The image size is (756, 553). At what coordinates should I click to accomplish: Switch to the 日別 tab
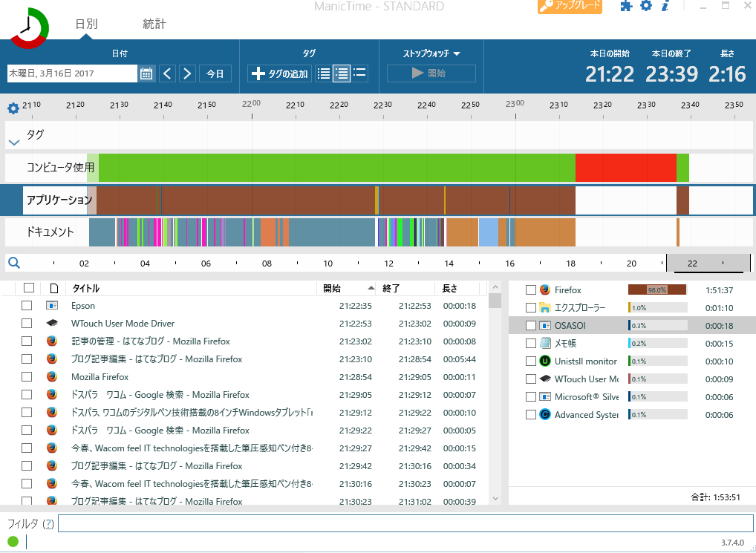[x=86, y=24]
